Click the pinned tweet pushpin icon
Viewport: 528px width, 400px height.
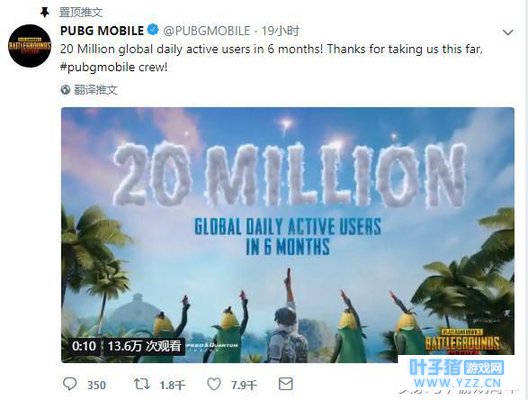(44, 12)
